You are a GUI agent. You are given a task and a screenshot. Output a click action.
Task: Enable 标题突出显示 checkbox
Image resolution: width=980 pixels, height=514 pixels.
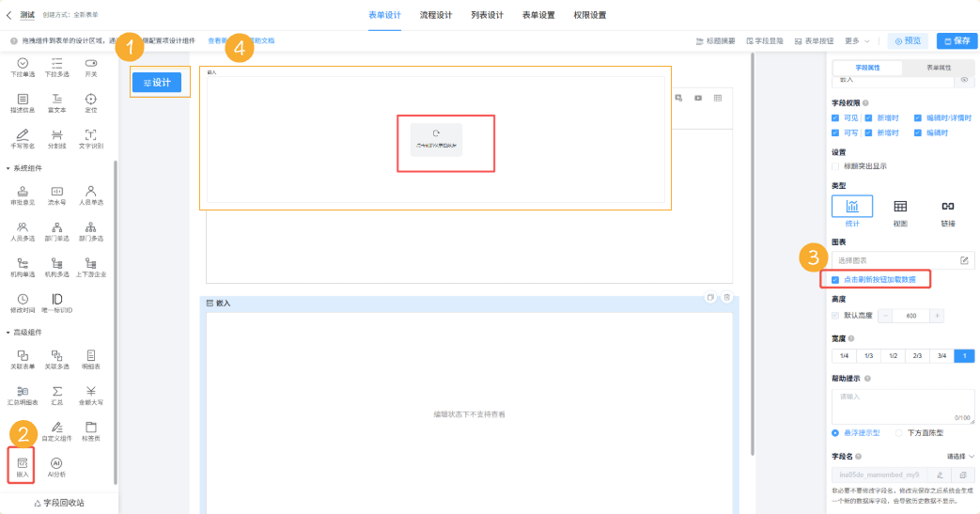point(836,166)
